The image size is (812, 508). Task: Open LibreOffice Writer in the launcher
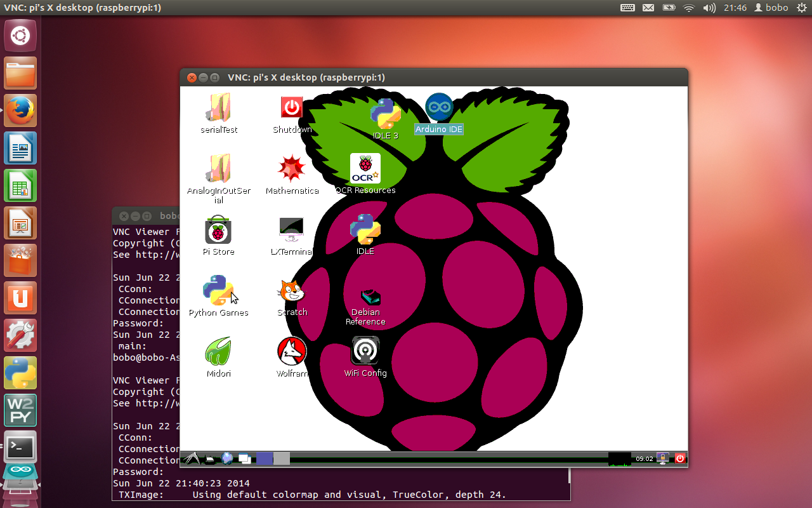[x=20, y=148]
